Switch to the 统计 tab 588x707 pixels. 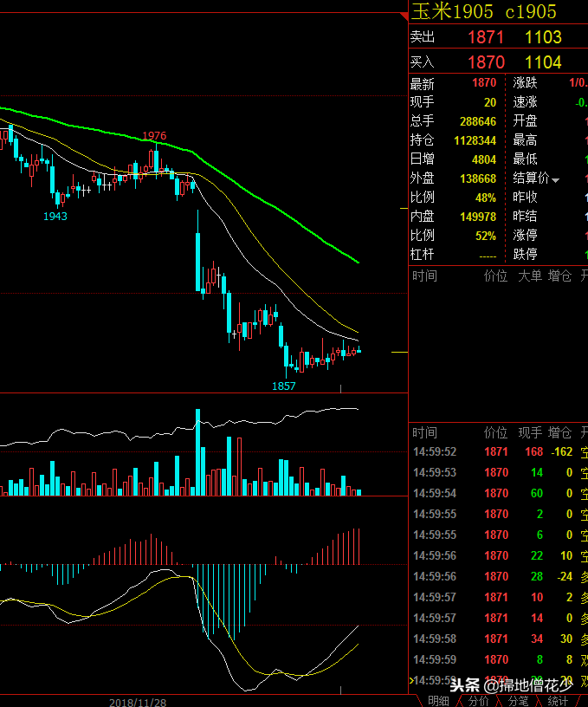point(558,701)
